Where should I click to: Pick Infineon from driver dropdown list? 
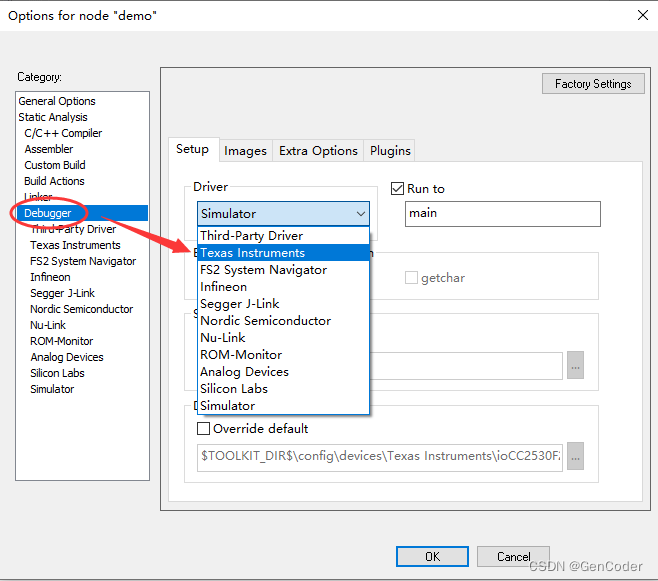click(283, 287)
